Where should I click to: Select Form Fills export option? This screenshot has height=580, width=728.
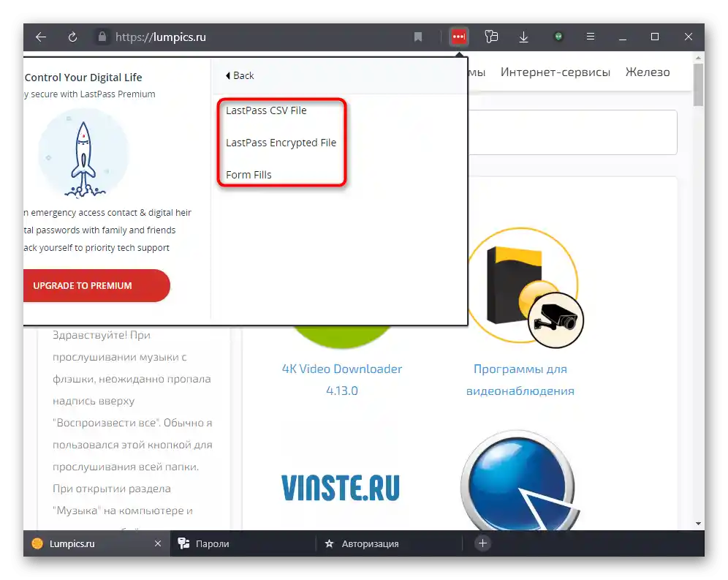point(249,175)
